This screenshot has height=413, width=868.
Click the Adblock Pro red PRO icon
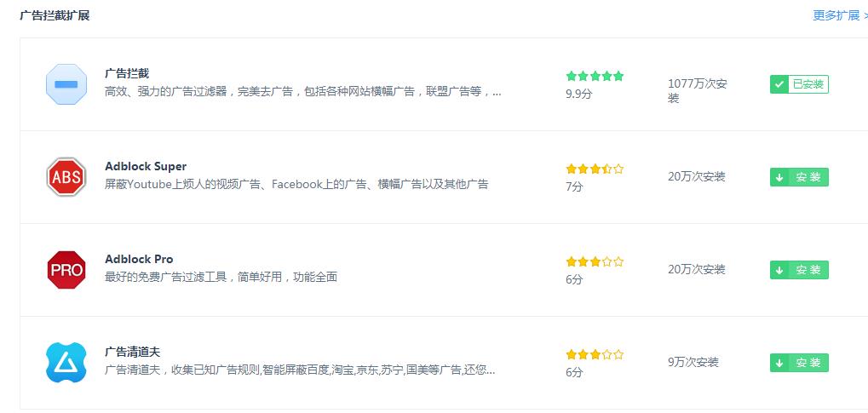(x=66, y=270)
